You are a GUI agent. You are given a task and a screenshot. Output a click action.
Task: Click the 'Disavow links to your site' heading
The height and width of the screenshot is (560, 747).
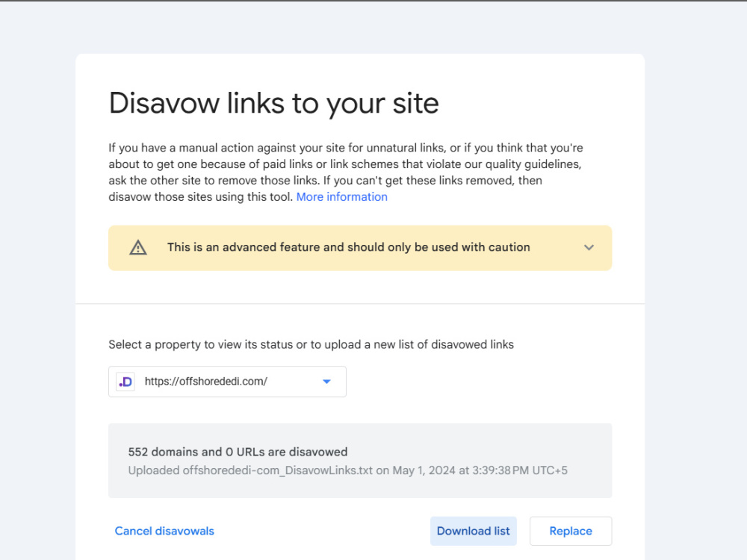274,103
